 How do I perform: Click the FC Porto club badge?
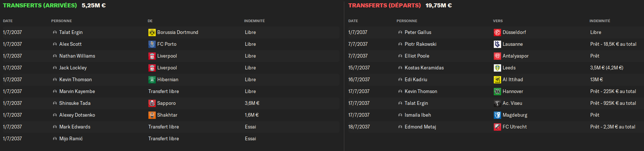tap(152, 44)
